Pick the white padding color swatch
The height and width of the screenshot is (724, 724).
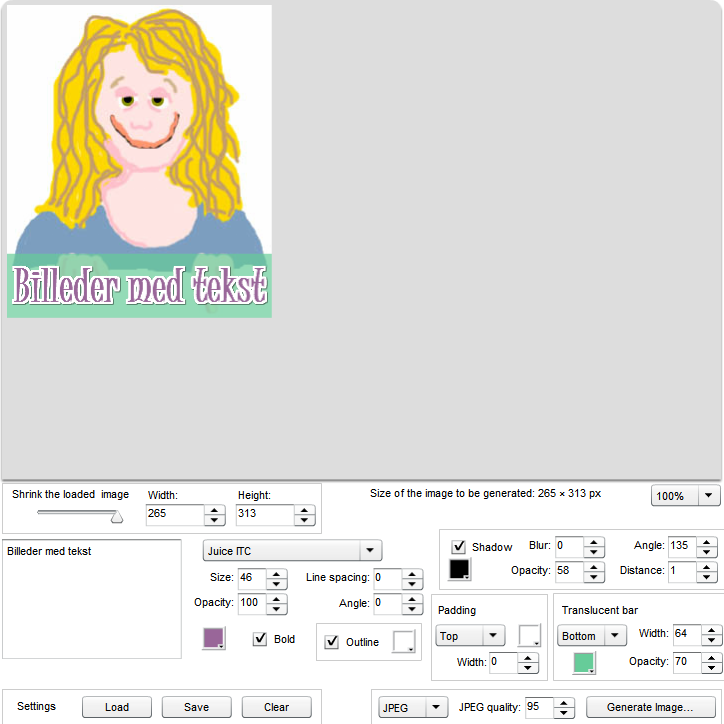(529, 636)
